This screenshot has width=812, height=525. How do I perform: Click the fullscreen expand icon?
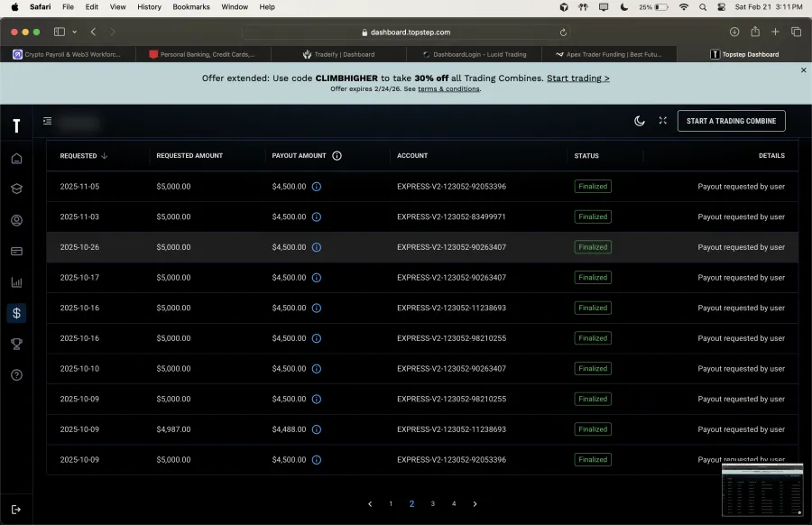point(663,120)
